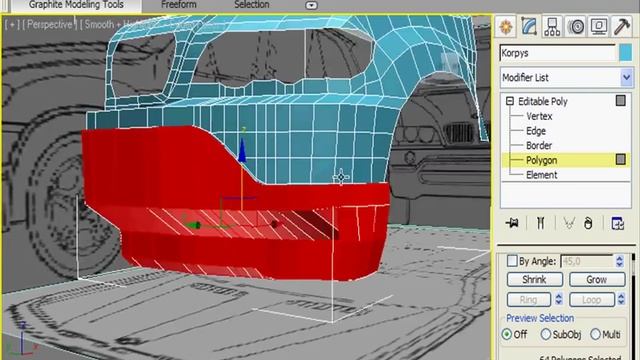Click the Loop shift spinner arrows
This screenshot has width=640, height=360.
point(621,299)
